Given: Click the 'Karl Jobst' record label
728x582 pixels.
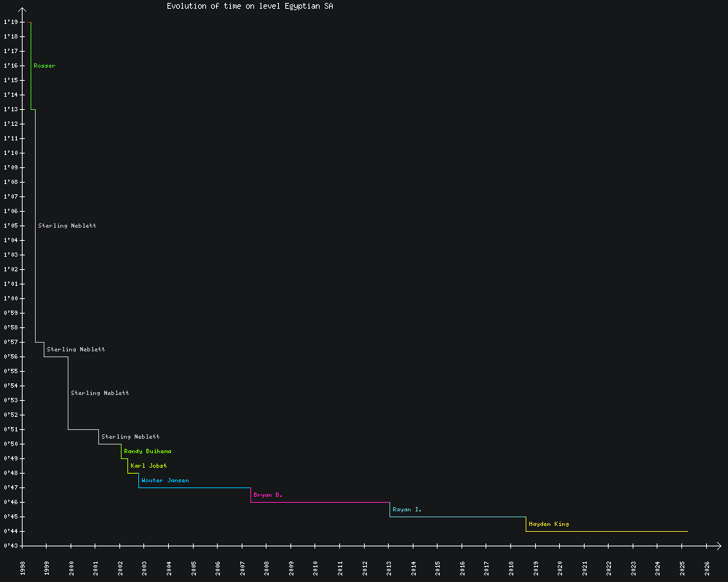Looking at the screenshot, I should click(149, 466).
